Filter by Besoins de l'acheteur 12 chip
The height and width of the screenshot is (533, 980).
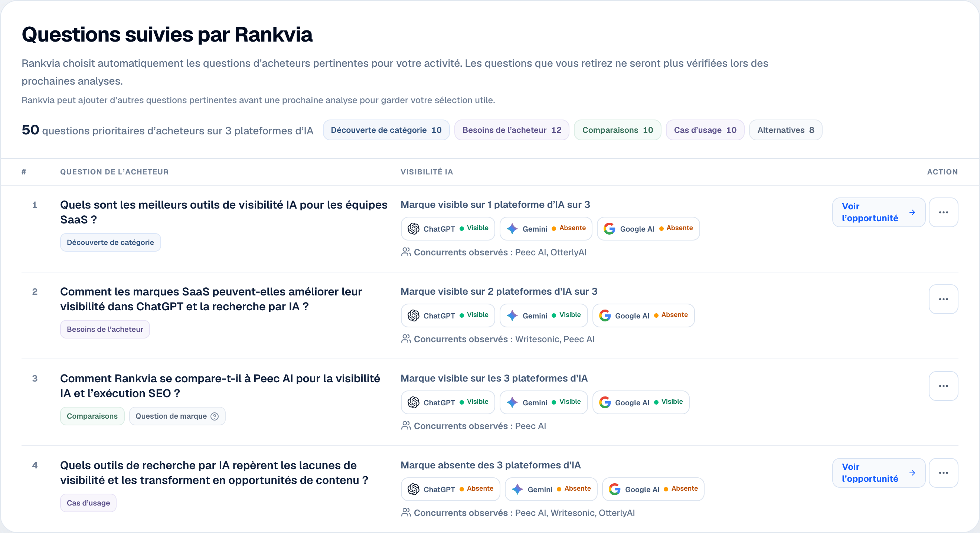512,130
